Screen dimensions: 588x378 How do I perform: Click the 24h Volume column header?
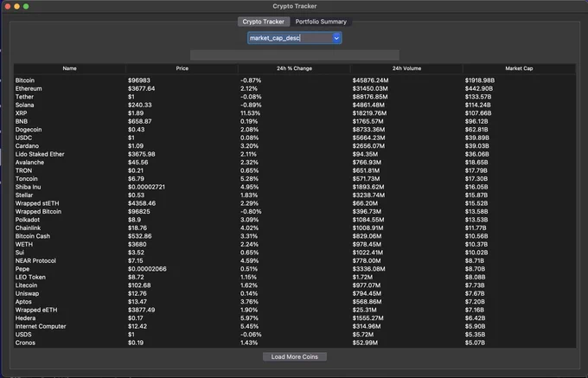tap(407, 68)
